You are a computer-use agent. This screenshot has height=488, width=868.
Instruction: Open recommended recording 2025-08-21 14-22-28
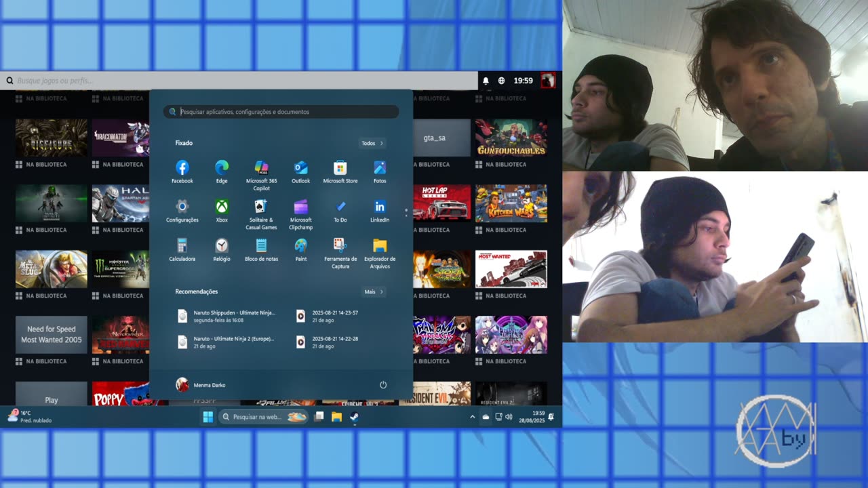[x=327, y=342]
